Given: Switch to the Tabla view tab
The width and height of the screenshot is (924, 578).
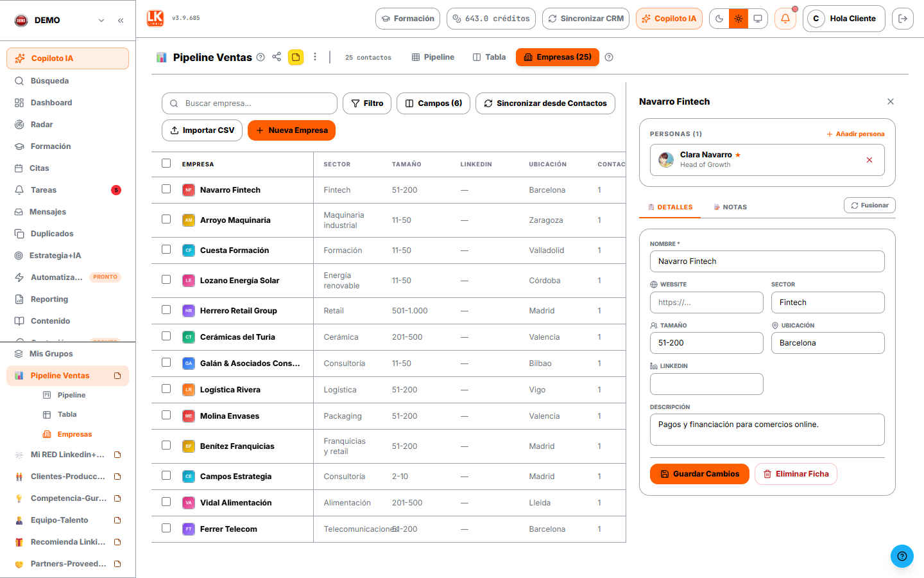Looking at the screenshot, I should point(489,57).
